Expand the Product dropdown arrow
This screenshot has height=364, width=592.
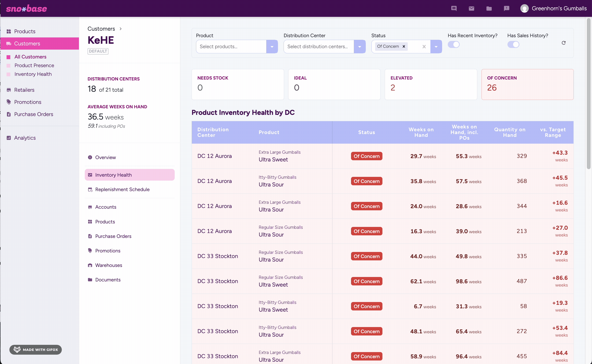click(272, 47)
